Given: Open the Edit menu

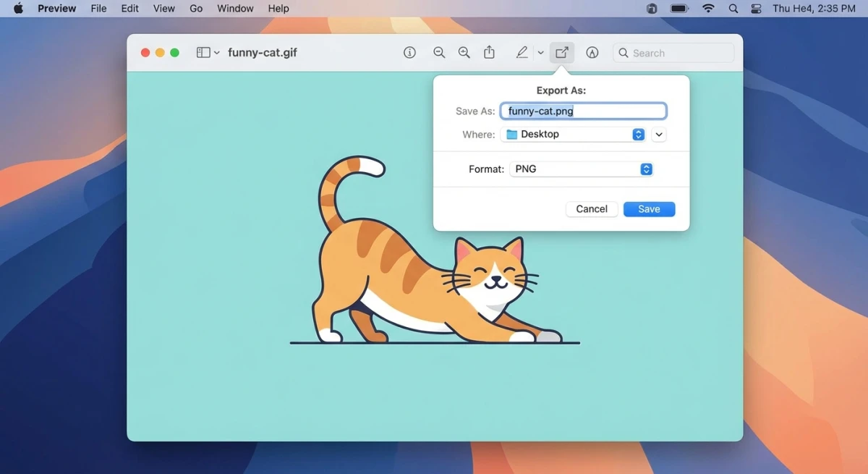Looking at the screenshot, I should pyautogui.click(x=130, y=9).
